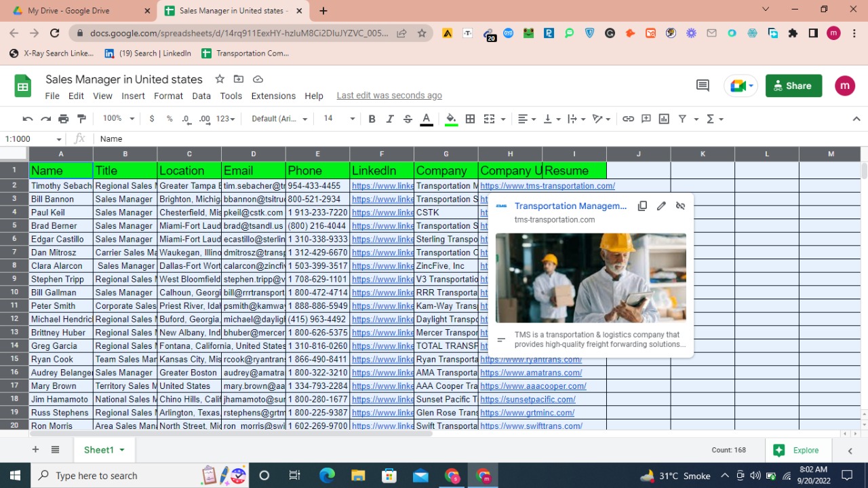
Task: Open the amatrans.com company link
Action: (531, 373)
